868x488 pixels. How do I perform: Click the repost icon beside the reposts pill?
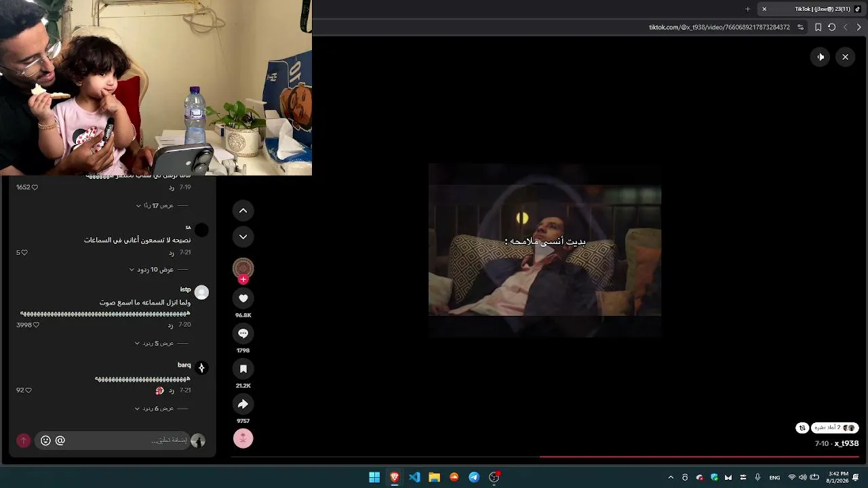(x=802, y=428)
